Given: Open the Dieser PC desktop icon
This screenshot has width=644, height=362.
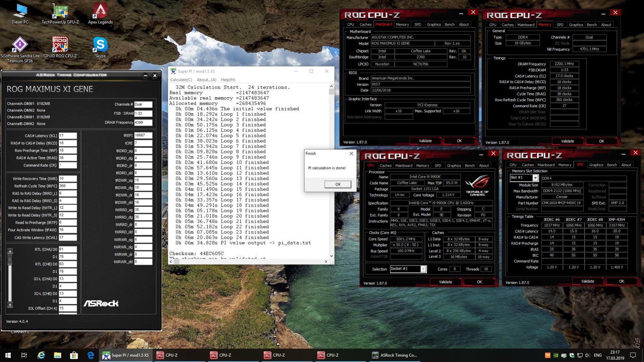Looking at the screenshot, I should click(x=20, y=14).
